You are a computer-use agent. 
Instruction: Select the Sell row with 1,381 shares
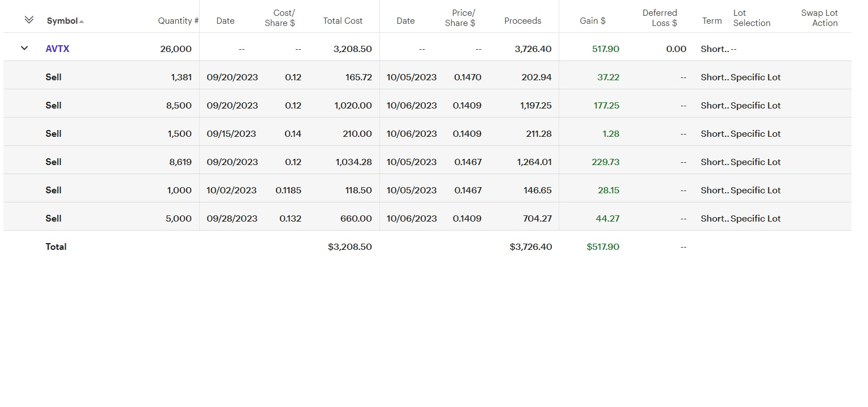coord(54,77)
